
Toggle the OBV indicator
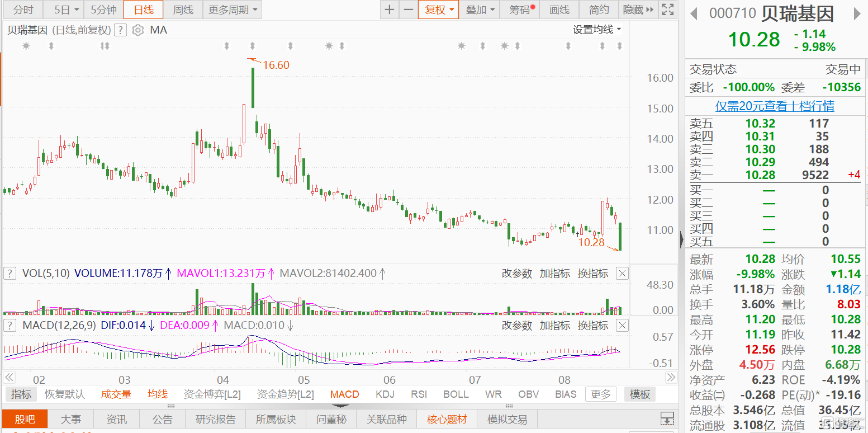point(528,394)
